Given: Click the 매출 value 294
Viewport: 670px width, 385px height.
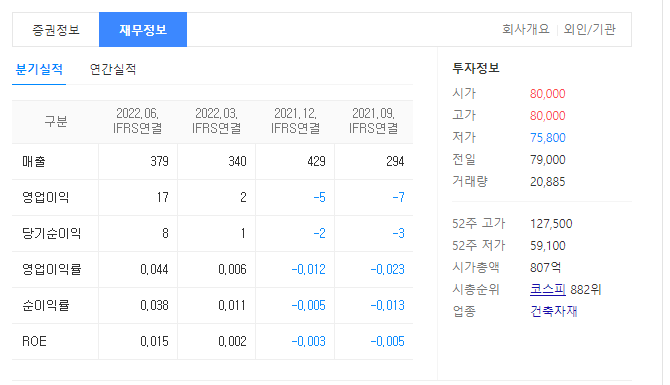Looking at the screenshot, I should click(395, 162).
